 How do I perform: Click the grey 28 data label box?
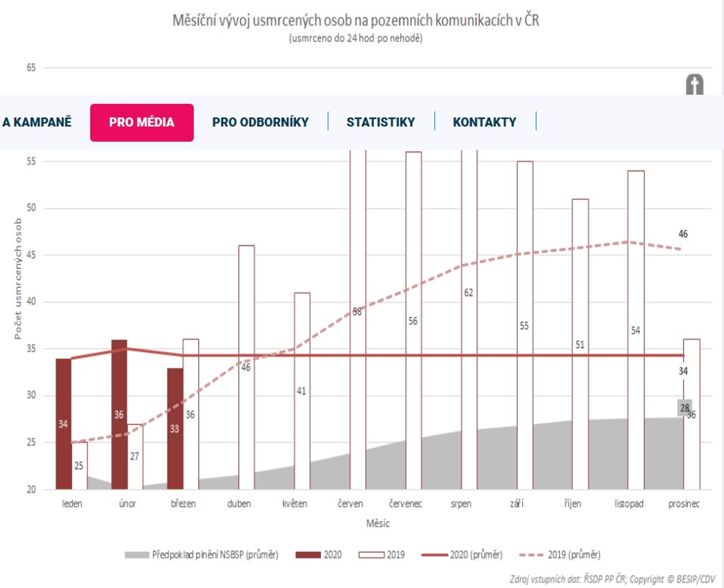[685, 408]
